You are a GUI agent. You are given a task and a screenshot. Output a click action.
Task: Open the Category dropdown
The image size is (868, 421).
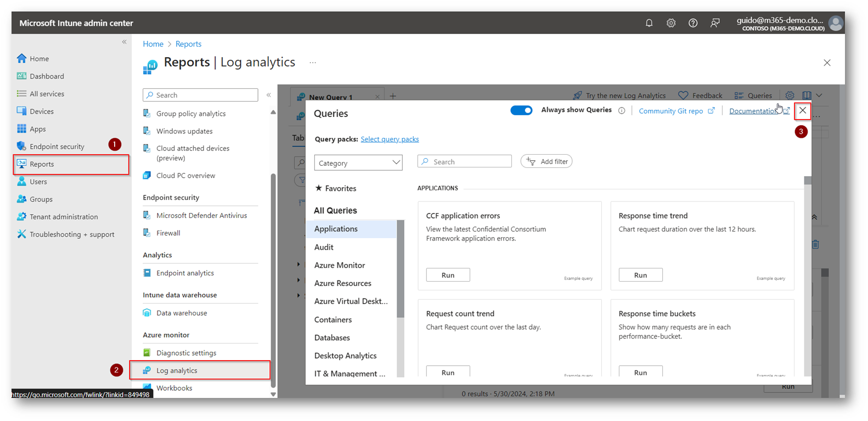tap(358, 163)
